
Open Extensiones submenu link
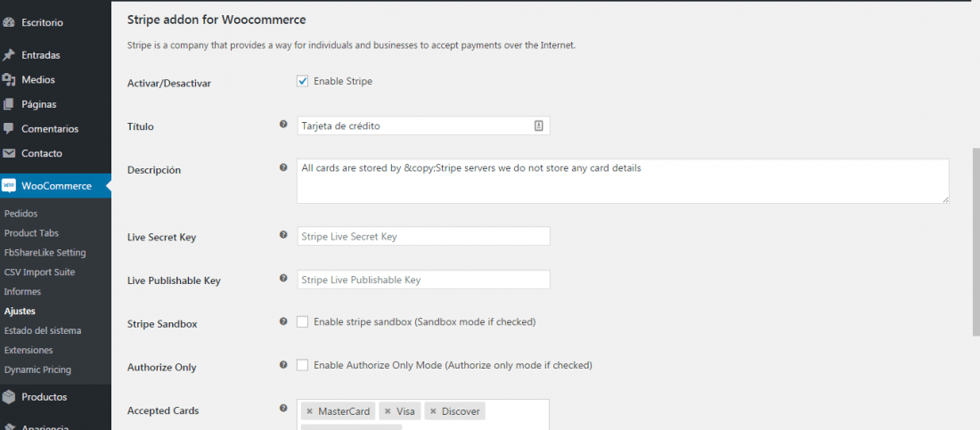coord(29,350)
